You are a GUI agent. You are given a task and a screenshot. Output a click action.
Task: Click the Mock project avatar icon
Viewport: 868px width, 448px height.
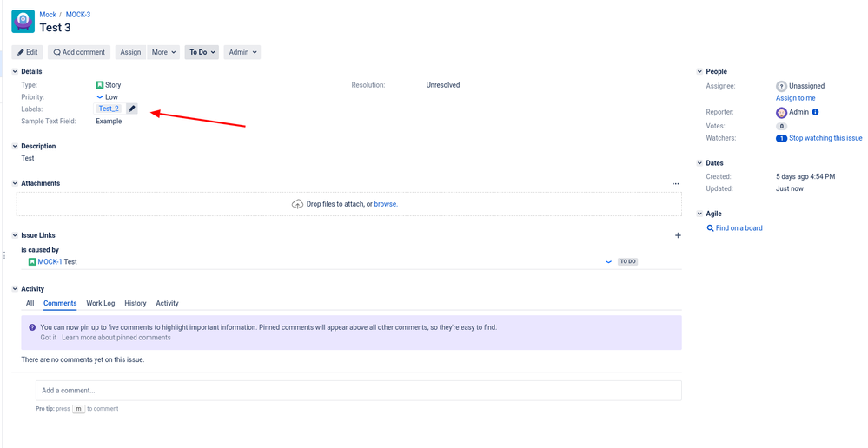tap(23, 21)
